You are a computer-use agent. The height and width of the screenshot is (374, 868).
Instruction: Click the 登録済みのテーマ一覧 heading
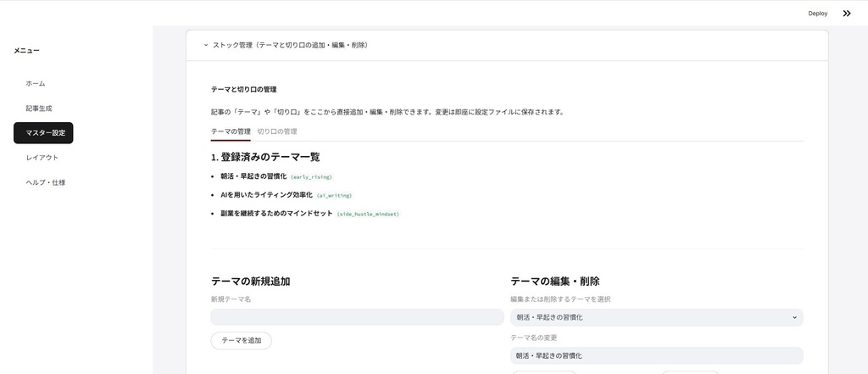coord(265,158)
